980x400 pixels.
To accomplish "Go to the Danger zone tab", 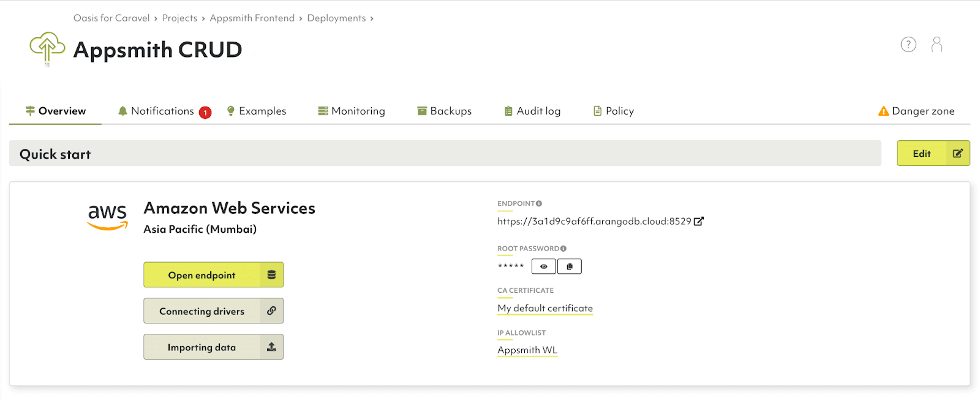I will (x=916, y=111).
